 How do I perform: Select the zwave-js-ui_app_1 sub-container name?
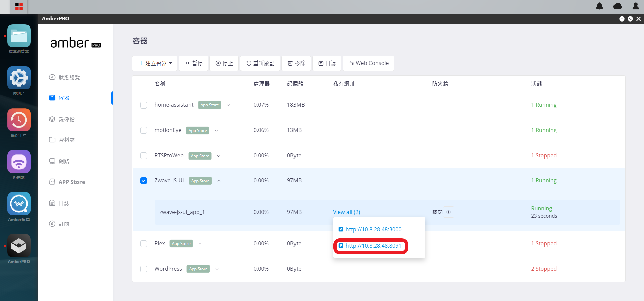[x=182, y=212]
